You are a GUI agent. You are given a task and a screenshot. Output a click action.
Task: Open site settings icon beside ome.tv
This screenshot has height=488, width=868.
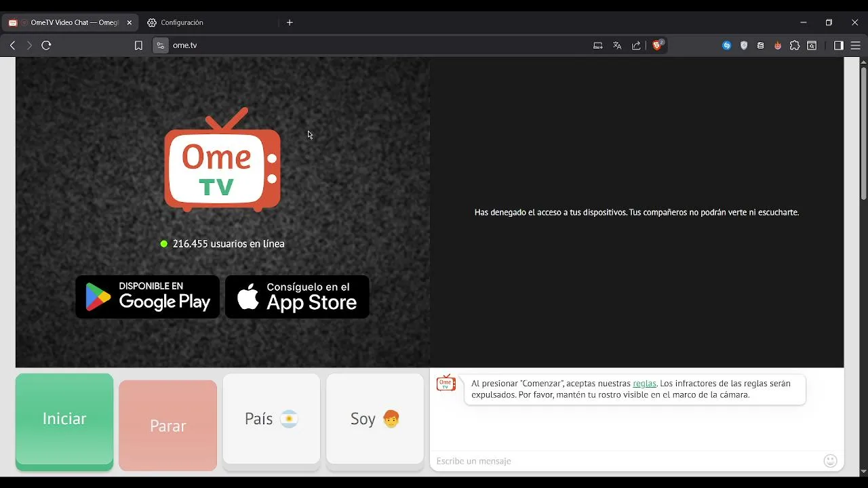point(161,45)
